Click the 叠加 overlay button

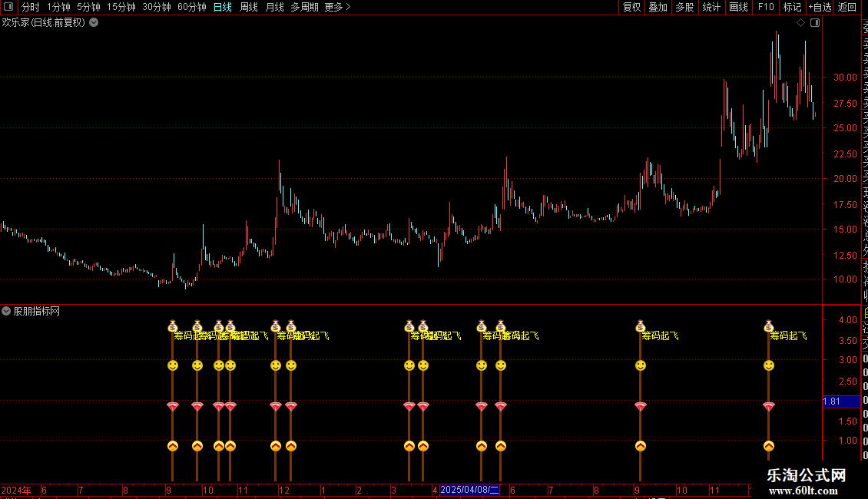658,7
